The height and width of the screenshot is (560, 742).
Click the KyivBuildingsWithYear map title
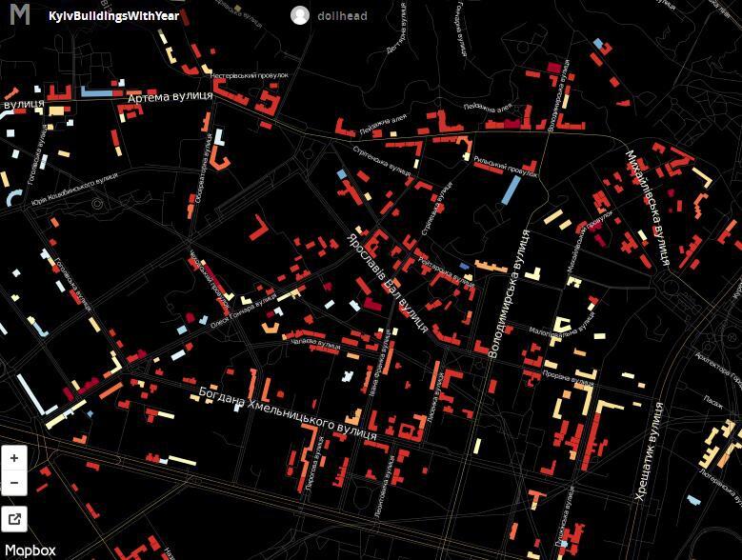(x=113, y=16)
